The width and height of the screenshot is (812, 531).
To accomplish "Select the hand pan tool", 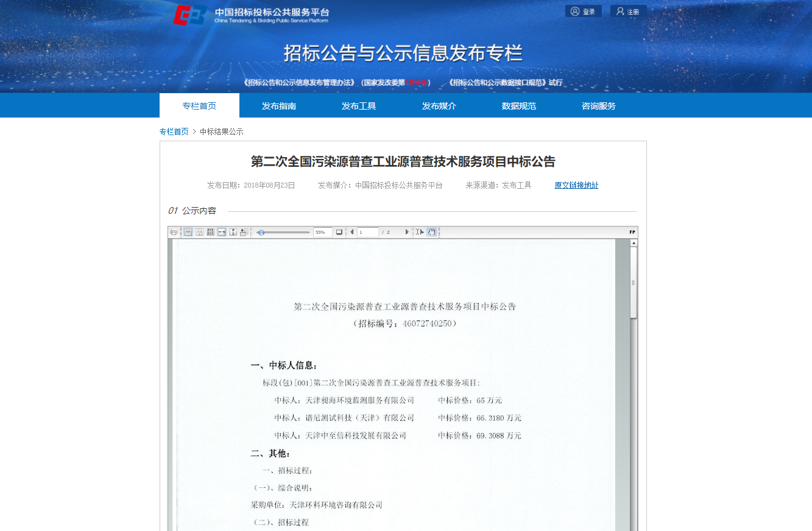I will (x=431, y=232).
